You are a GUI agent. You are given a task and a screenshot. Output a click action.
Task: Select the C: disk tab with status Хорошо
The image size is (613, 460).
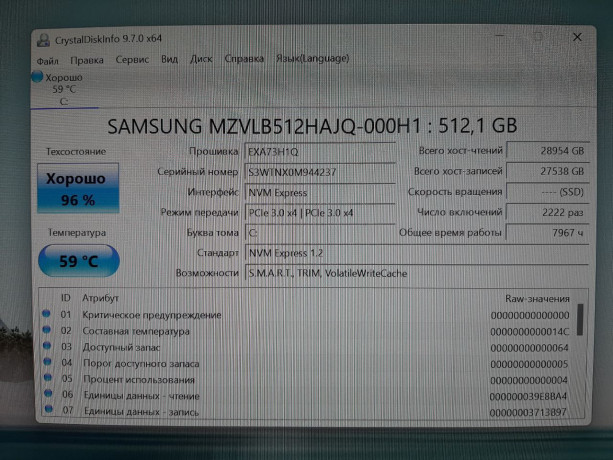64,89
